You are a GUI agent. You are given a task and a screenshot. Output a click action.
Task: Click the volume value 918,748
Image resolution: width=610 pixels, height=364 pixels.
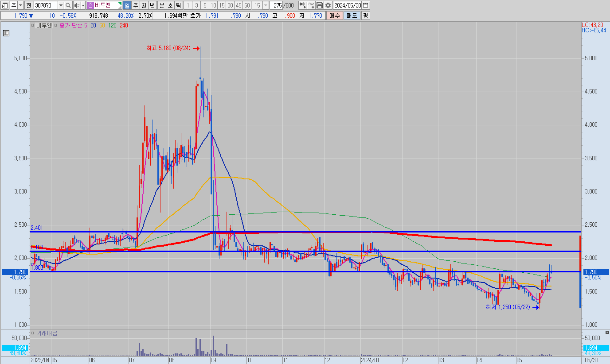[x=98, y=15]
